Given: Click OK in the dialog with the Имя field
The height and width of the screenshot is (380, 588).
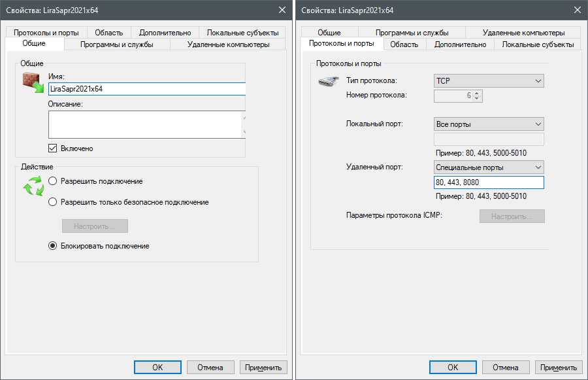Looking at the screenshot, I should tap(157, 367).
